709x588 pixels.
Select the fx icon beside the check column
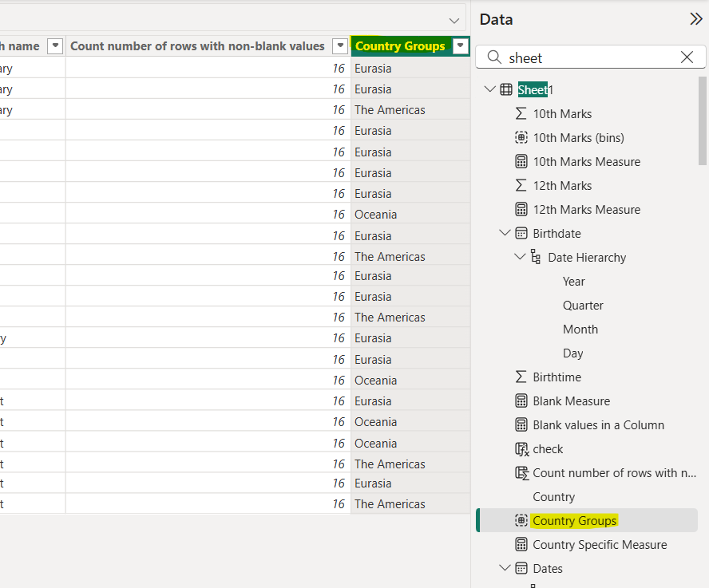pos(521,448)
